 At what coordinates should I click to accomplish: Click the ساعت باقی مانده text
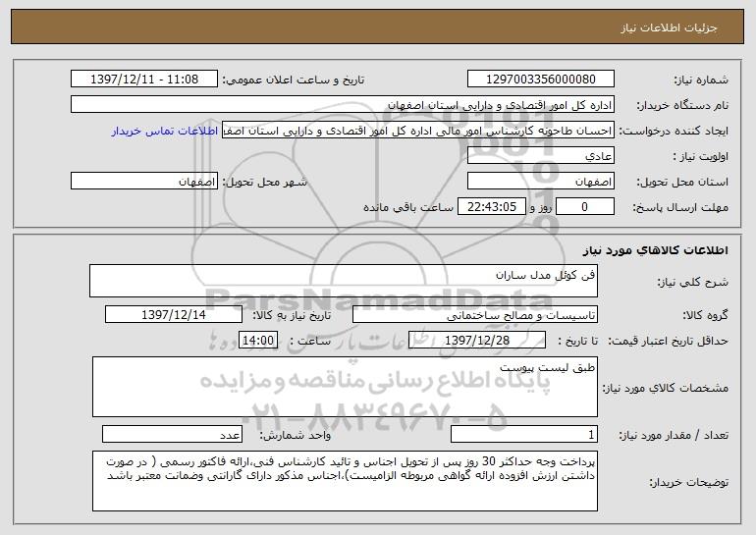(x=407, y=207)
